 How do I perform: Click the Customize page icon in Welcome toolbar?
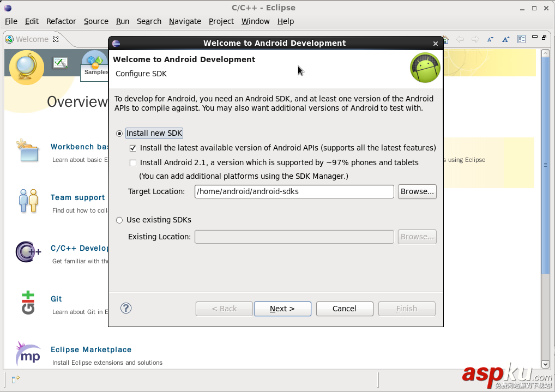[521, 39]
